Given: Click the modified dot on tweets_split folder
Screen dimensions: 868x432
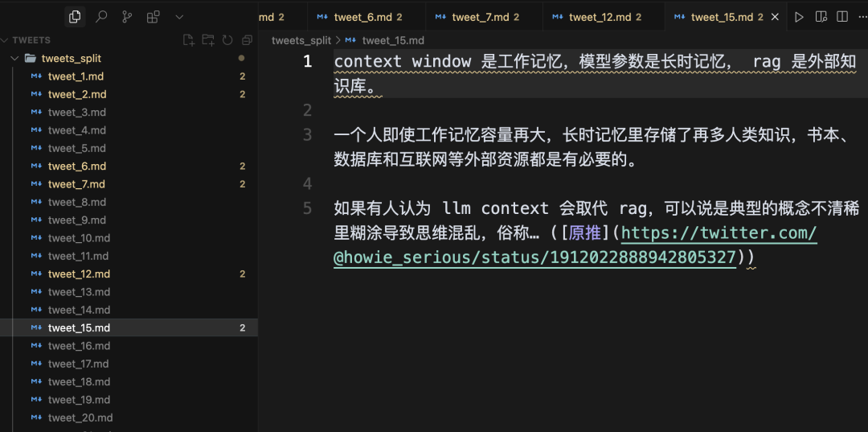Looking at the screenshot, I should 241,58.
